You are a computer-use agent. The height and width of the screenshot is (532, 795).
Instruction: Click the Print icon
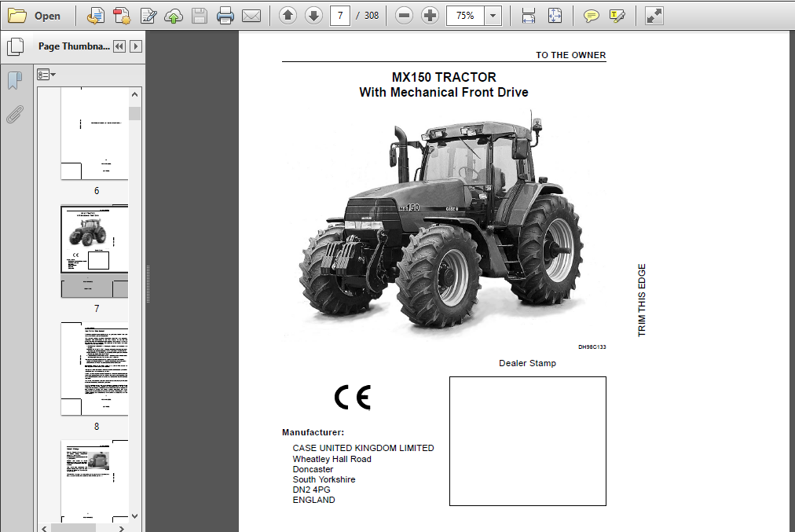225,17
